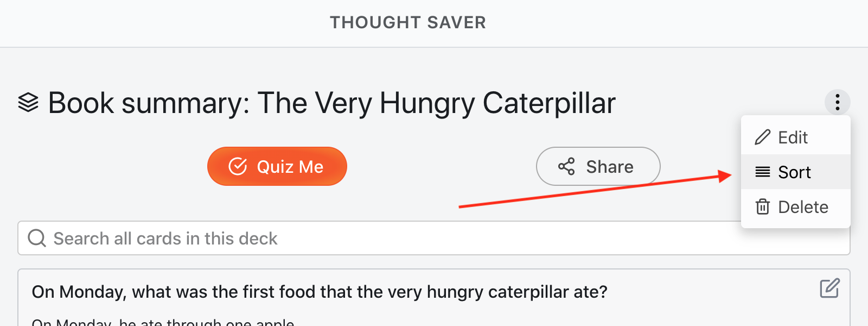Edit the Monday caterpillar card via its icon
Image resolution: width=868 pixels, height=326 pixels.
(x=829, y=288)
